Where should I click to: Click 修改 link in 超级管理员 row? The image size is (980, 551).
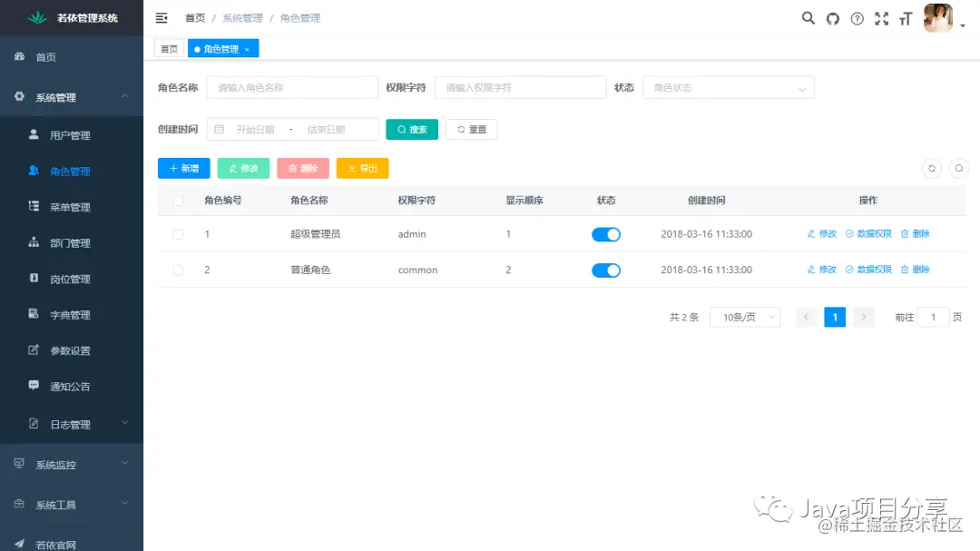pyautogui.click(x=822, y=234)
